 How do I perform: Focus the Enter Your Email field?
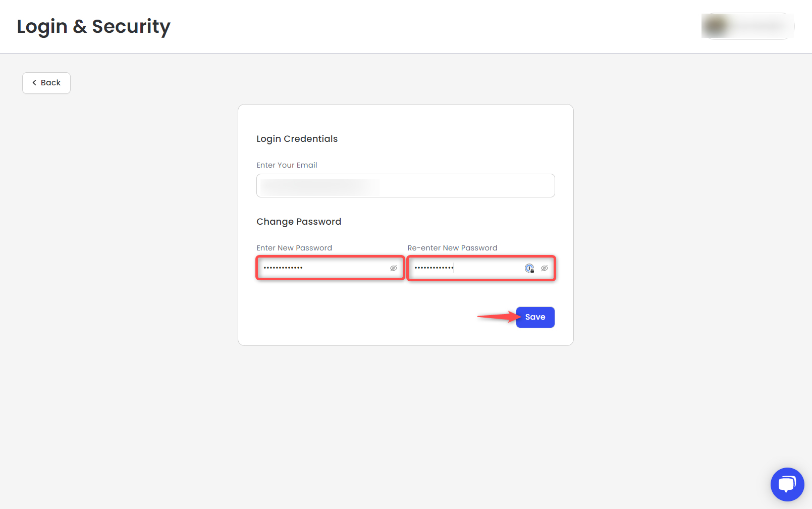406,186
